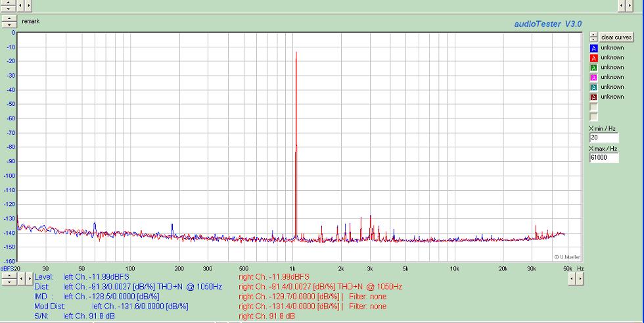This screenshot has width=644, height=323.
Task: Click 'unknown' label beside blue A swatch
Action: point(612,47)
